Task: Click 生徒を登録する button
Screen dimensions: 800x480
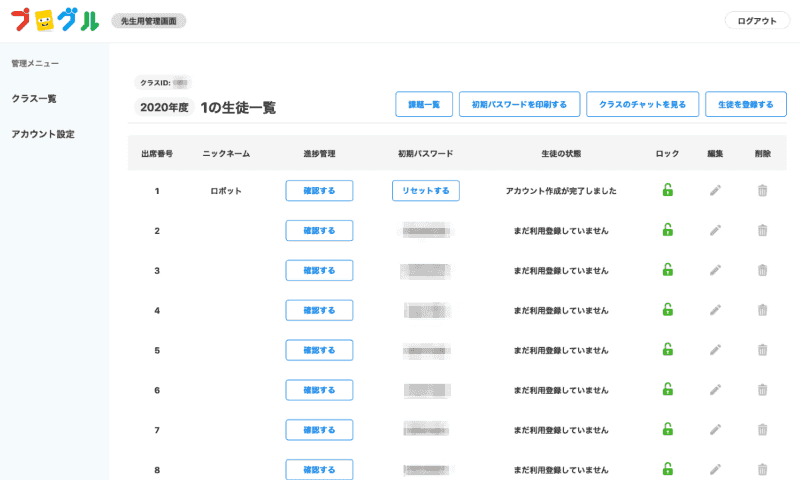Action: point(746,104)
